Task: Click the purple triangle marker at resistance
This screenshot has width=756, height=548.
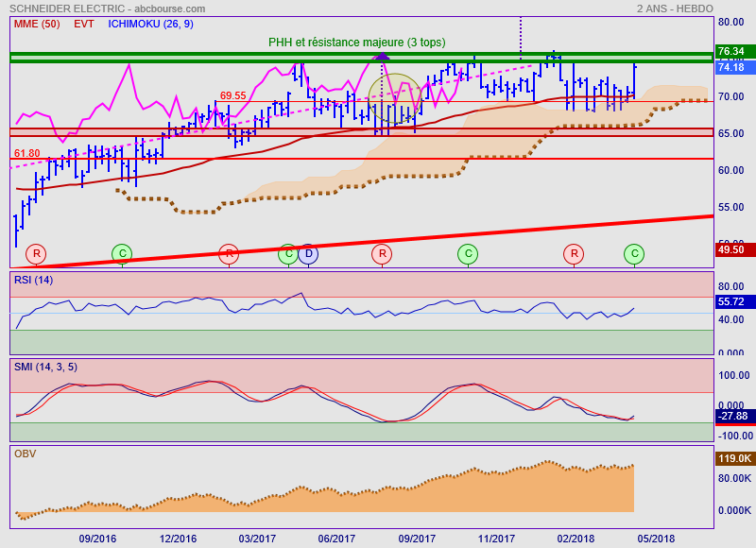Action: tap(382, 56)
